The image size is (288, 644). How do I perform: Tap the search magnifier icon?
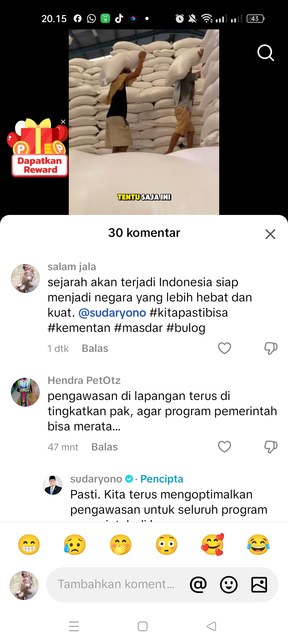(266, 53)
